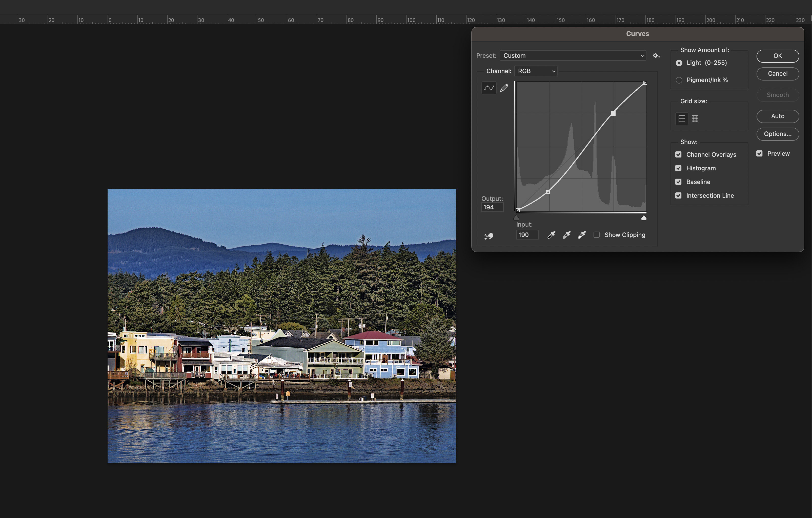812x518 pixels.
Task: Select the curve point edit tool
Action: tap(489, 88)
